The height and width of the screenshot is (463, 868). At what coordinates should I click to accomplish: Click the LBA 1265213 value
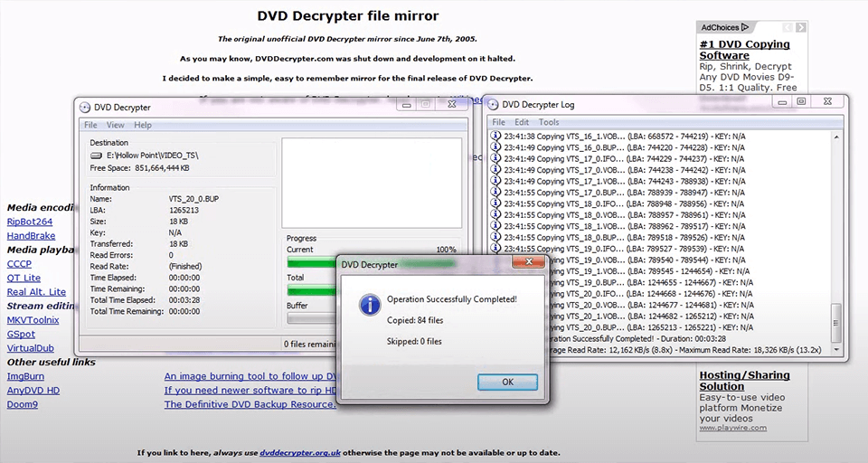click(x=184, y=211)
